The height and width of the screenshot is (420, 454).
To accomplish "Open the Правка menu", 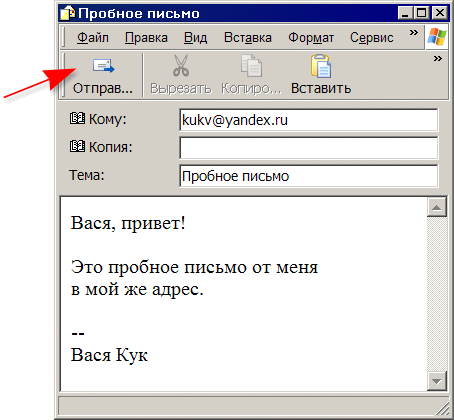I will pos(146,37).
